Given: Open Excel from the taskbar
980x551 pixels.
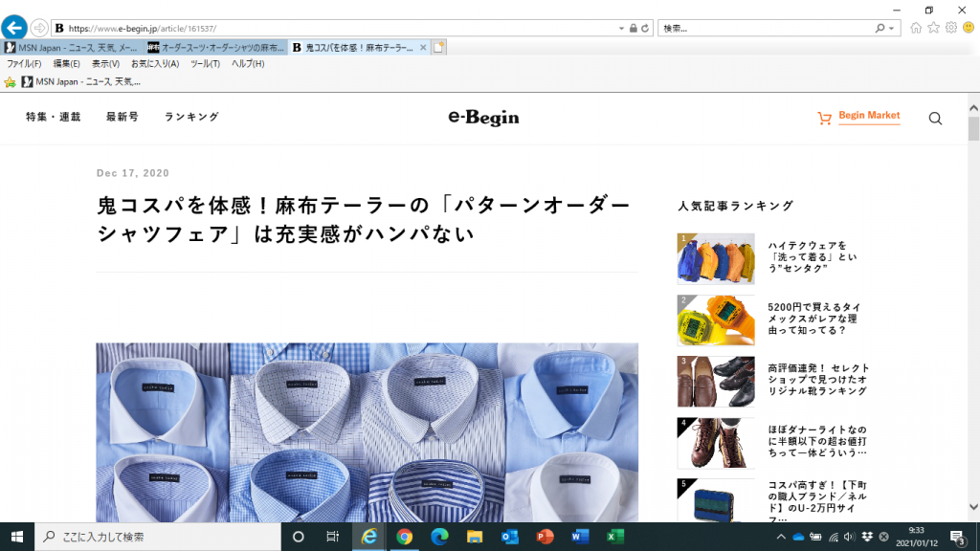Looking at the screenshot, I should coord(615,537).
